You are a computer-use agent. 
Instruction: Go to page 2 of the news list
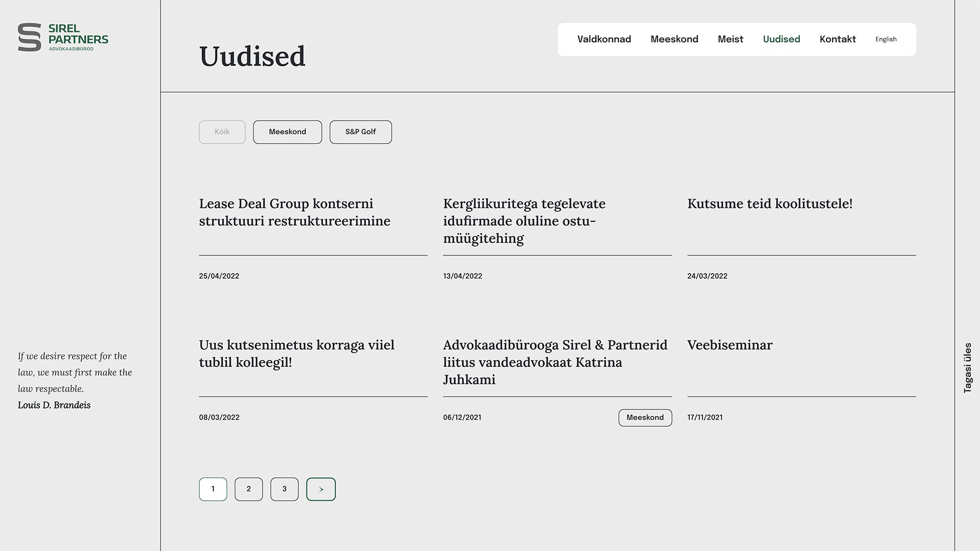point(249,489)
